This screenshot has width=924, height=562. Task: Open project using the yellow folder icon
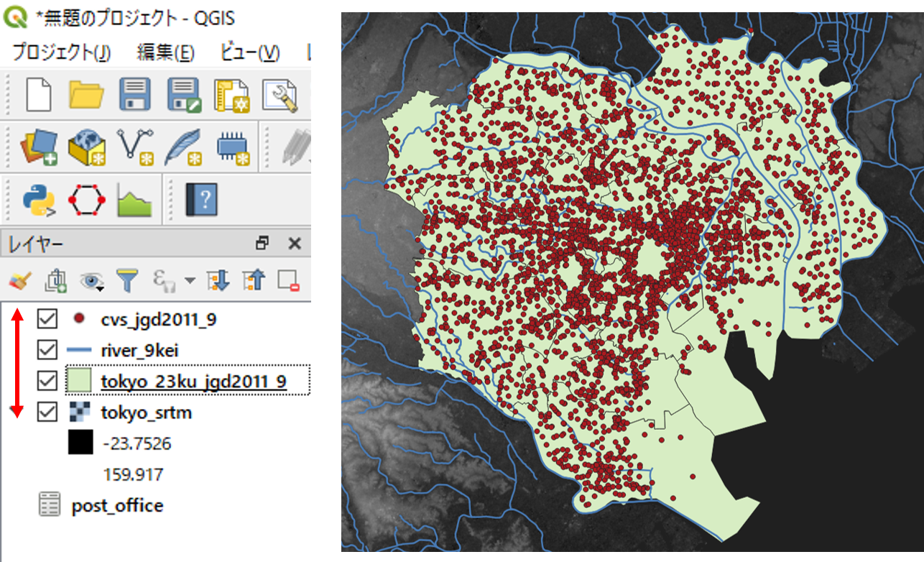[x=86, y=94]
